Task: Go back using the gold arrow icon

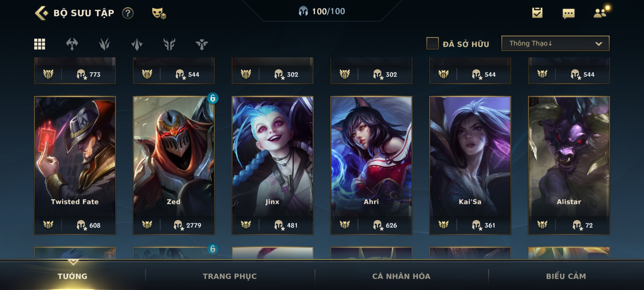Action: [x=42, y=13]
